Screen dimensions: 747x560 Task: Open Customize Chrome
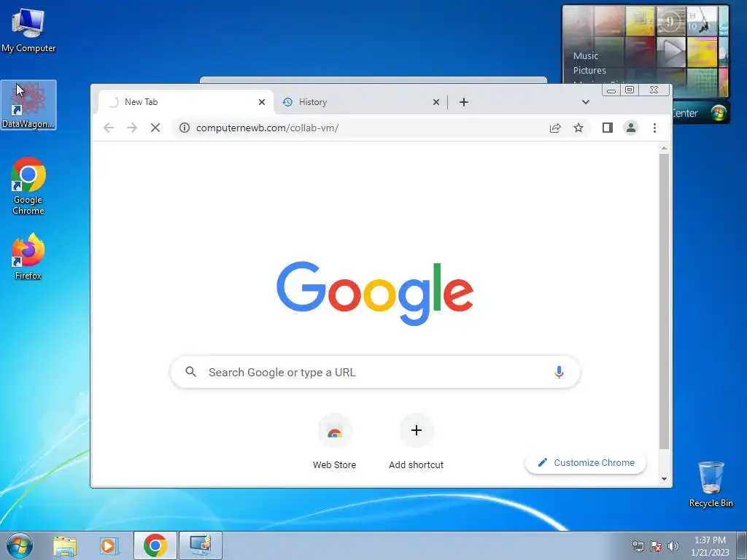586,462
